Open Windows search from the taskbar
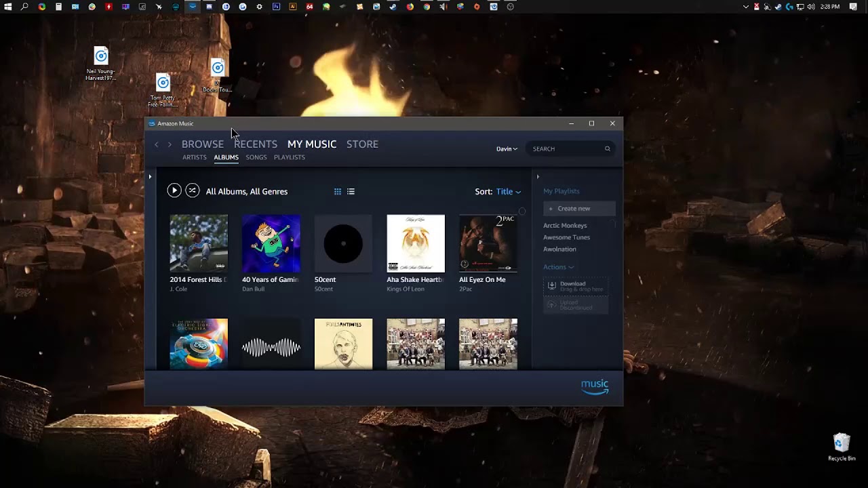 [x=24, y=7]
